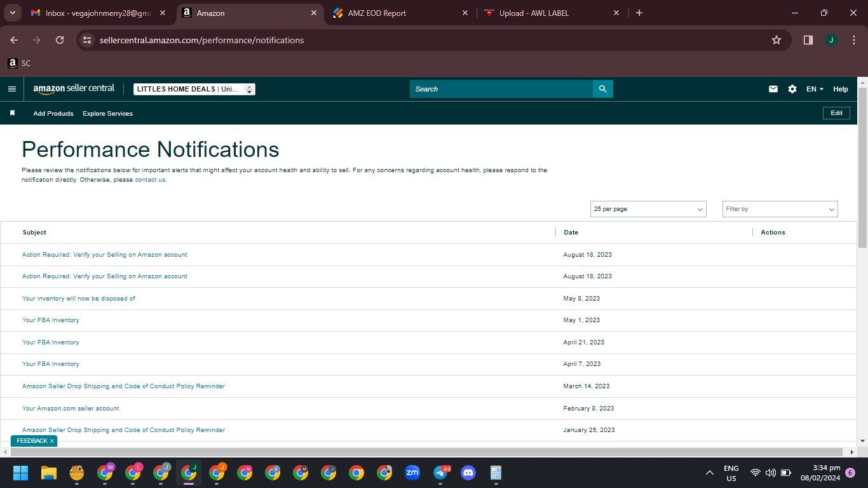This screenshot has height=488, width=868.
Task: Open the Help link in header
Action: tap(841, 89)
